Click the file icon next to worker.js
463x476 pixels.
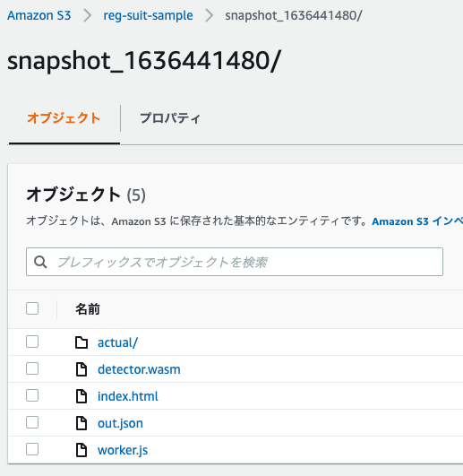(x=81, y=450)
